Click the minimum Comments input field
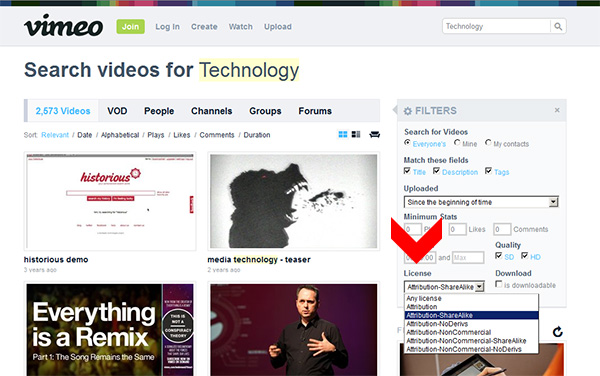The image size is (600, 376). coord(502,229)
